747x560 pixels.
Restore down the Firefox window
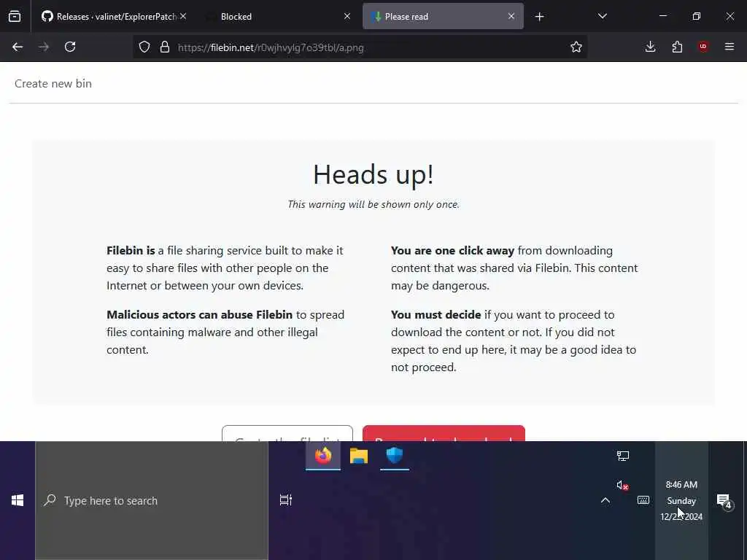(697, 16)
